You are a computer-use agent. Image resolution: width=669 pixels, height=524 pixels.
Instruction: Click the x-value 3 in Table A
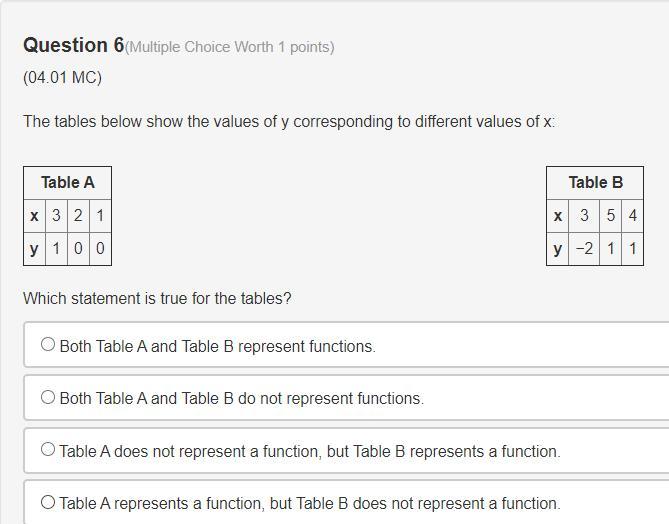click(57, 215)
